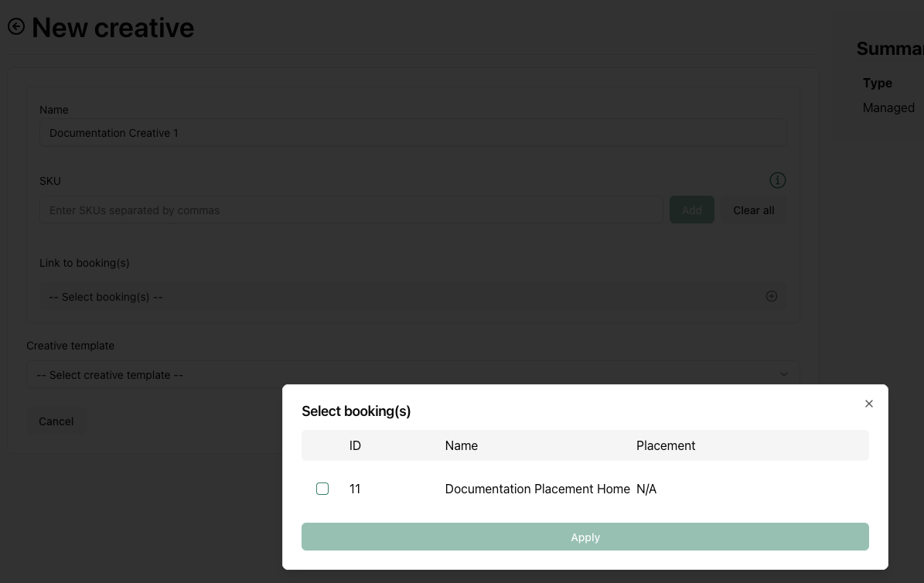Click the N/A placement cell
This screenshot has height=583, width=924.
[646, 489]
